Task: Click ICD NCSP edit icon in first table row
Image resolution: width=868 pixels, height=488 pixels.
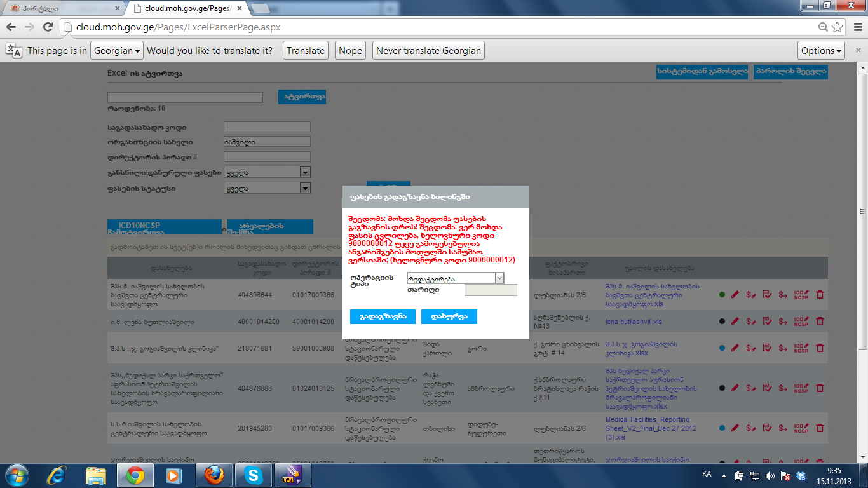Action: coord(801,295)
